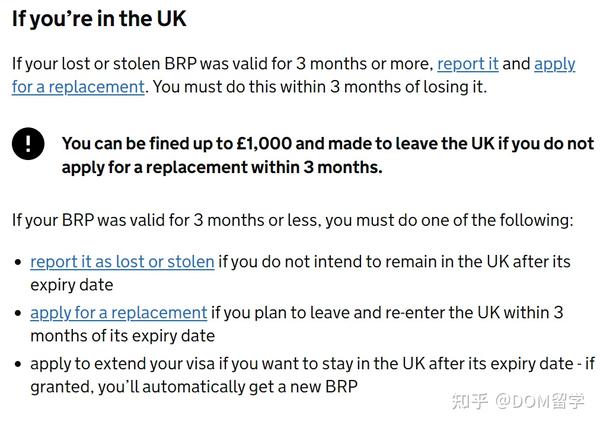Click the bullet dot before "report it as lost"
Viewport: 600px width, 425px height.
point(17,263)
